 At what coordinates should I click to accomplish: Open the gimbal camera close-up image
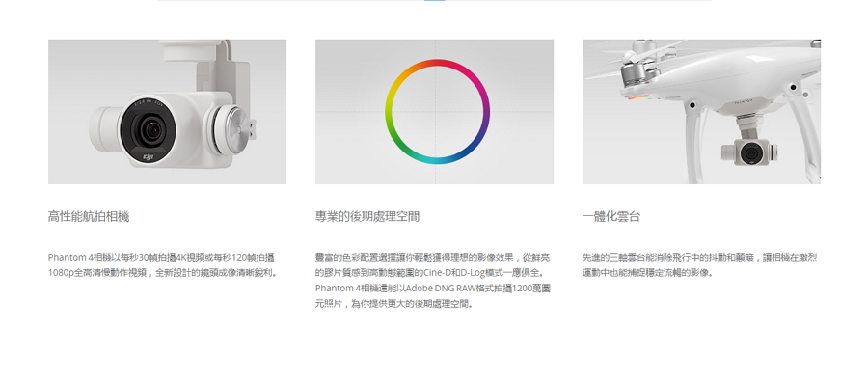point(167,111)
